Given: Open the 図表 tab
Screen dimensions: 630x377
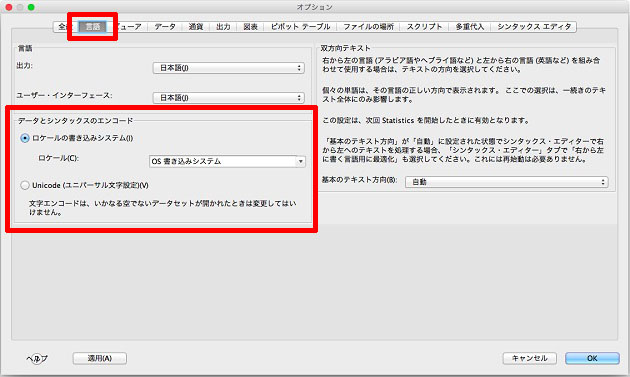Looking at the screenshot, I should pyautogui.click(x=250, y=27).
